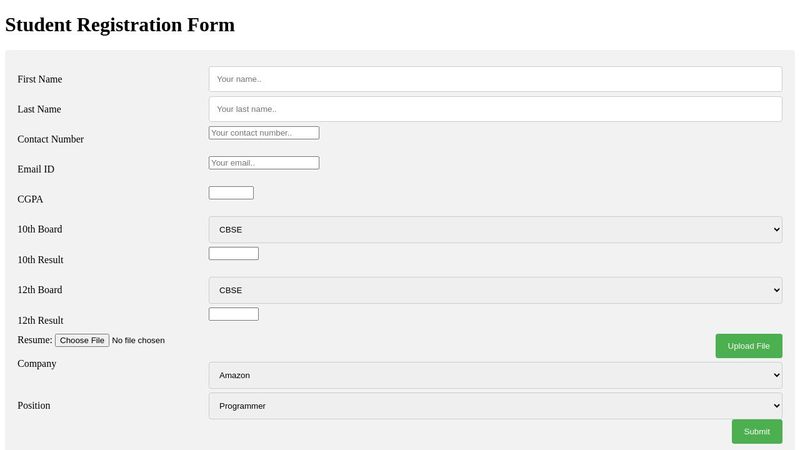This screenshot has width=800, height=450.
Task: Select the 12th Result input field
Action: 234,314
